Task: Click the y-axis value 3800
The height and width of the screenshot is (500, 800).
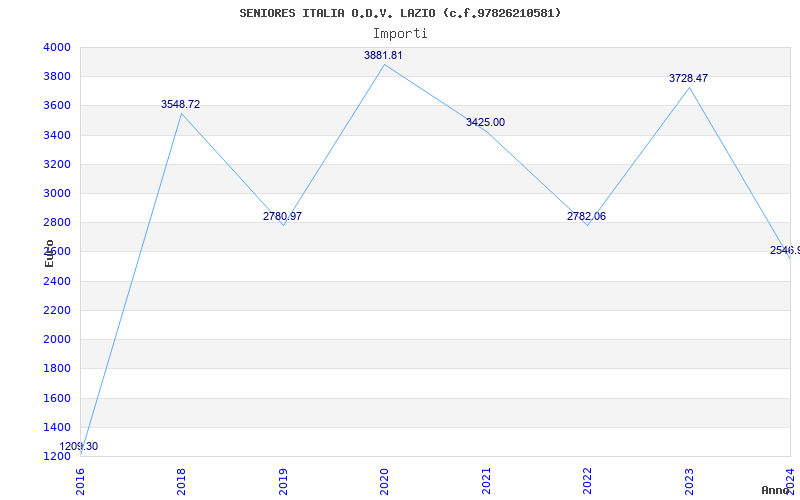Action: [57, 77]
